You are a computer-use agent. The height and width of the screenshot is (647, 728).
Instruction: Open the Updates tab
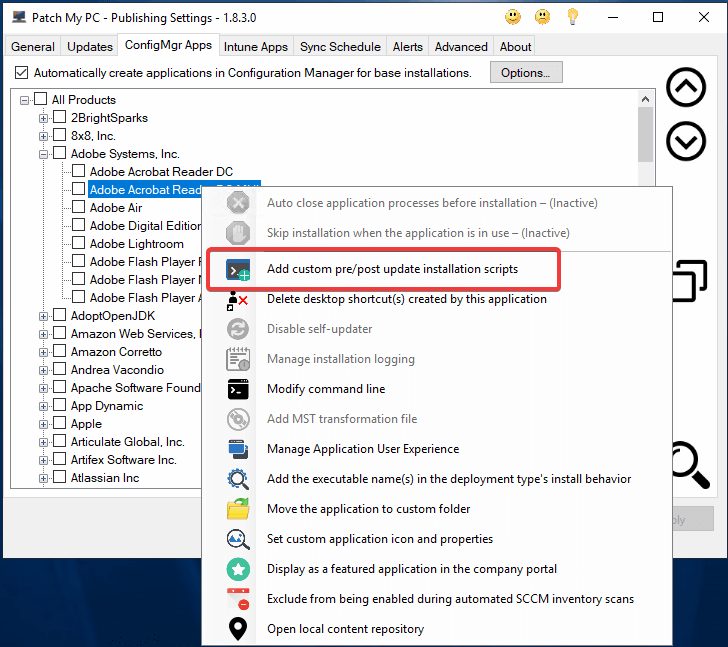point(90,47)
